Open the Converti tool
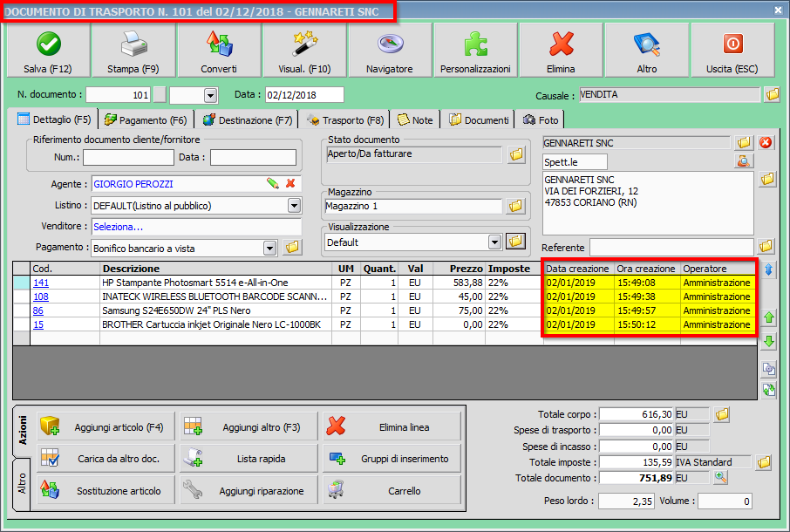790x532 pixels. click(x=219, y=51)
